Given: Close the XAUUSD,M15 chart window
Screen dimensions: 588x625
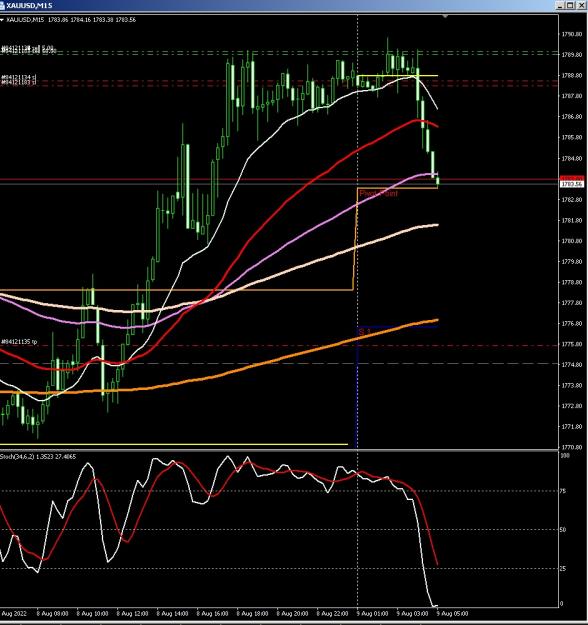Looking at the screenshot, I should [x=580, y=5].
